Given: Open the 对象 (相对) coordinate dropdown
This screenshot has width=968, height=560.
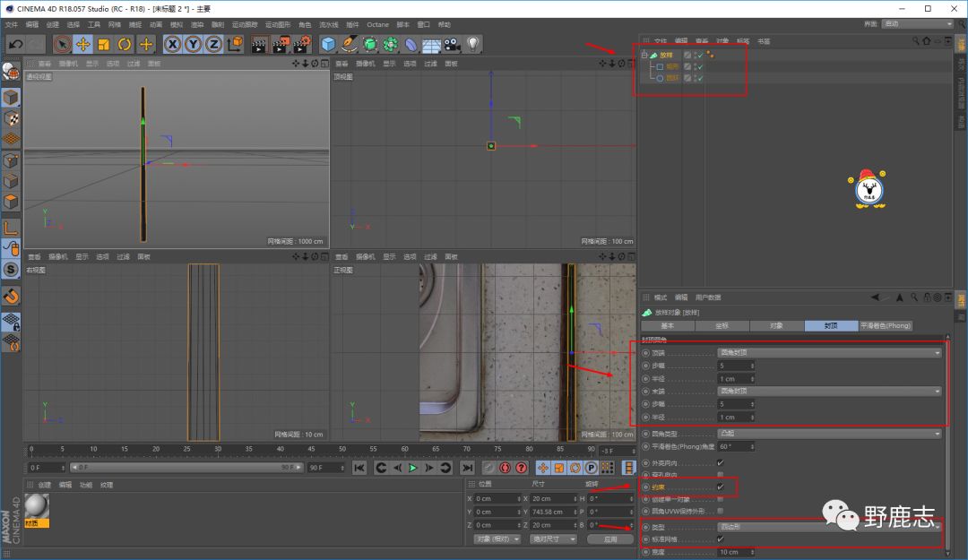Looking at the screenshot, I should click(496, 539).
